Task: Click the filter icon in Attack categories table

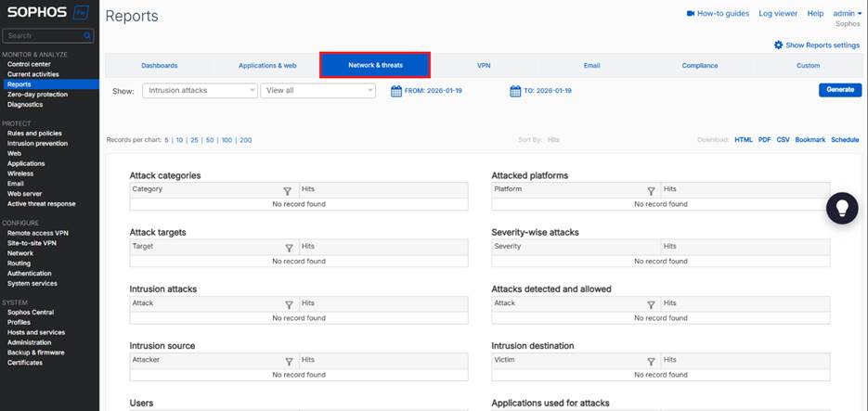Action: 289,190
